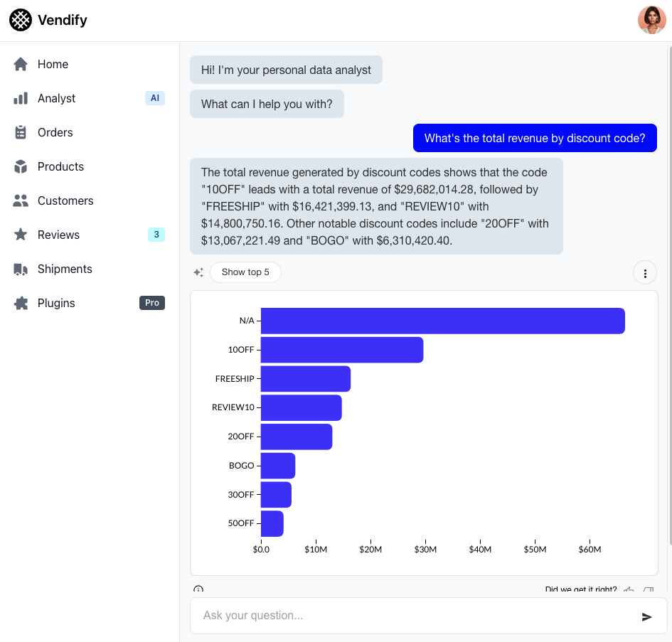The width and height of the screenshot is (672, 642).
Task: Click the Pro badge on Plugins
Action: pyautogui.click(x=152, y=303)
